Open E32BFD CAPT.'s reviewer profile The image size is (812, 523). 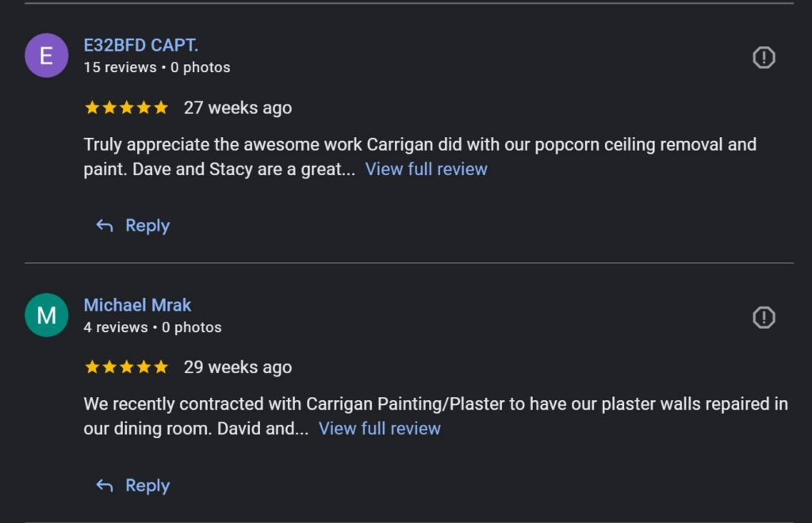[x=141, y=45]
